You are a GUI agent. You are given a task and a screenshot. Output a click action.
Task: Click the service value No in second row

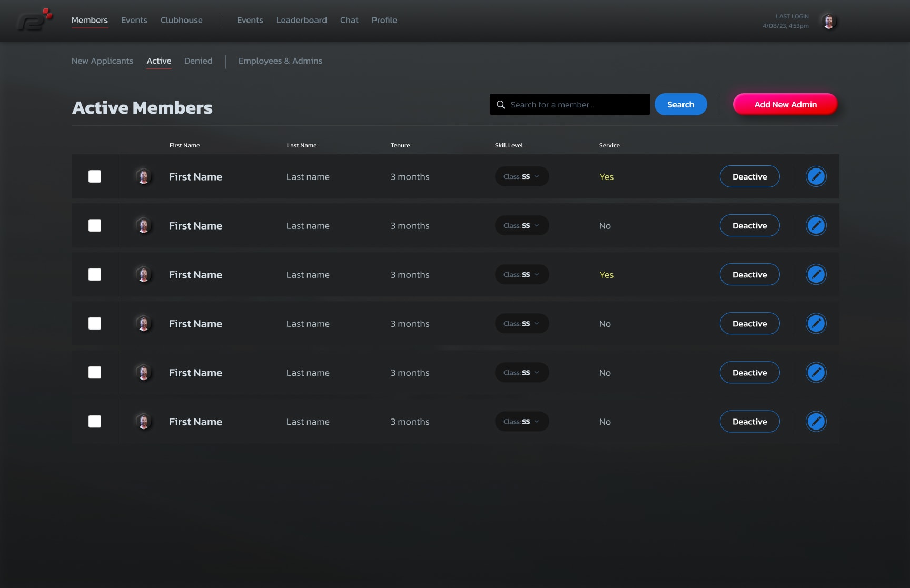(x=605, y=226)
